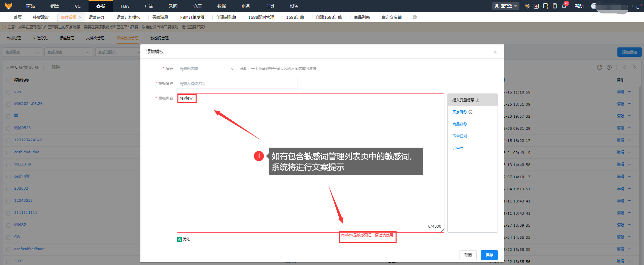Screen dimensions: 644x265
Task: Open the 全部创建人 filter dropdown
Action: 118,52
